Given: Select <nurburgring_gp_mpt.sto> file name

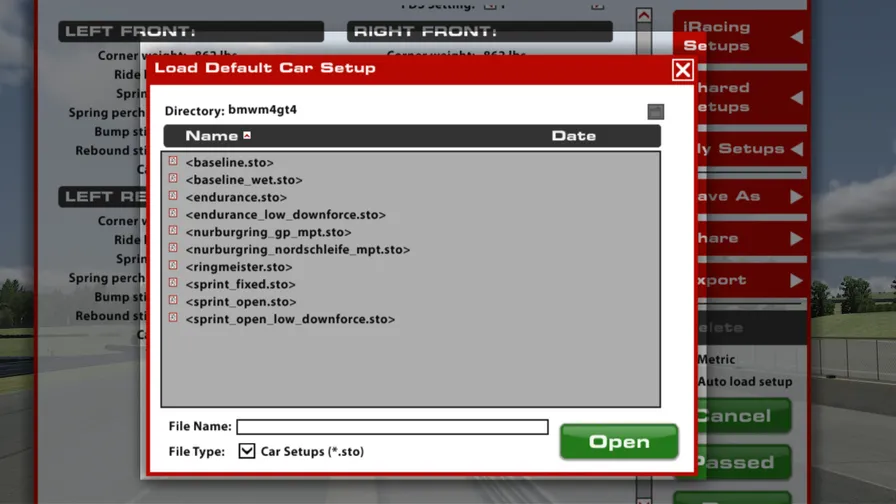Looking at the screenshot, I should [x=269, y=232].
